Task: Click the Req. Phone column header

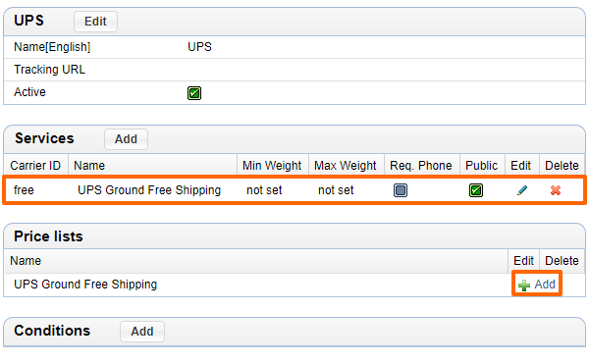Action: pos(421,166)
